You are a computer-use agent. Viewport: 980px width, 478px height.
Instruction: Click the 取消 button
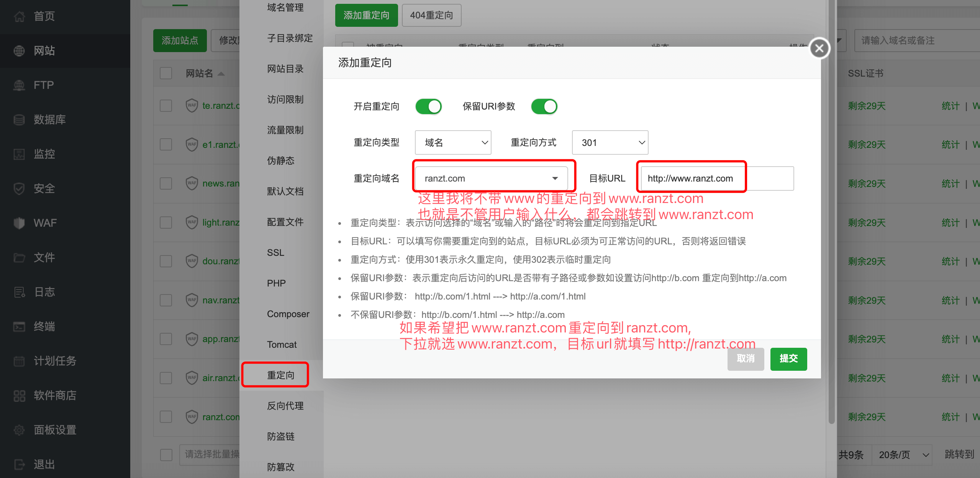pyautogui.click(x=746, y=358)
